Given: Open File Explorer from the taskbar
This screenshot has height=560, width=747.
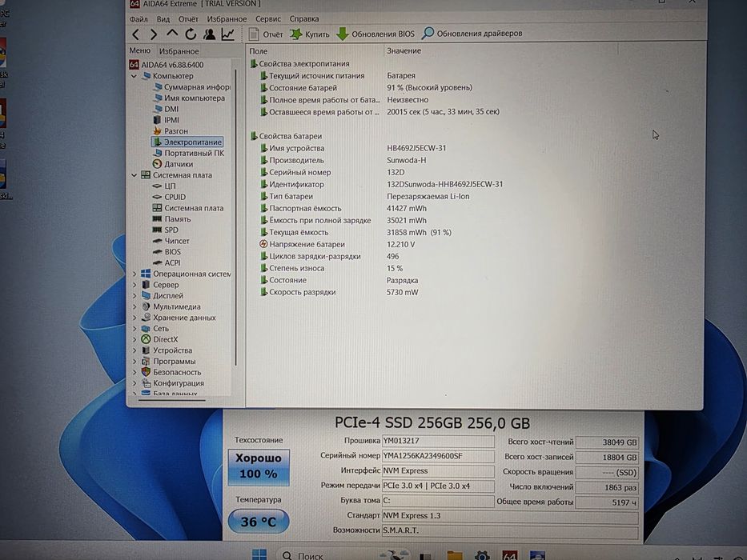Looking at the screenshot, I should [x=455, y=555].
